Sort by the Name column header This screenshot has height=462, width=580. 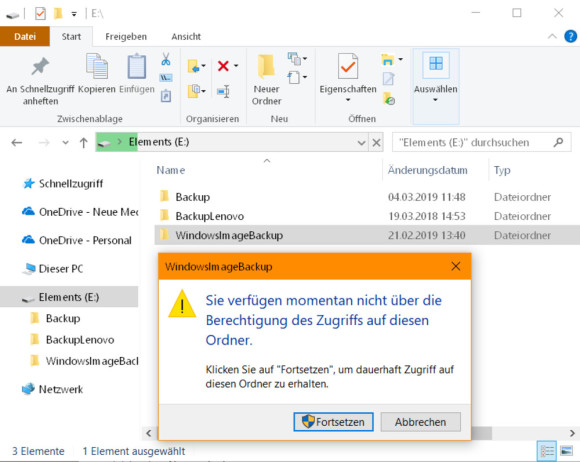(171, 170)
